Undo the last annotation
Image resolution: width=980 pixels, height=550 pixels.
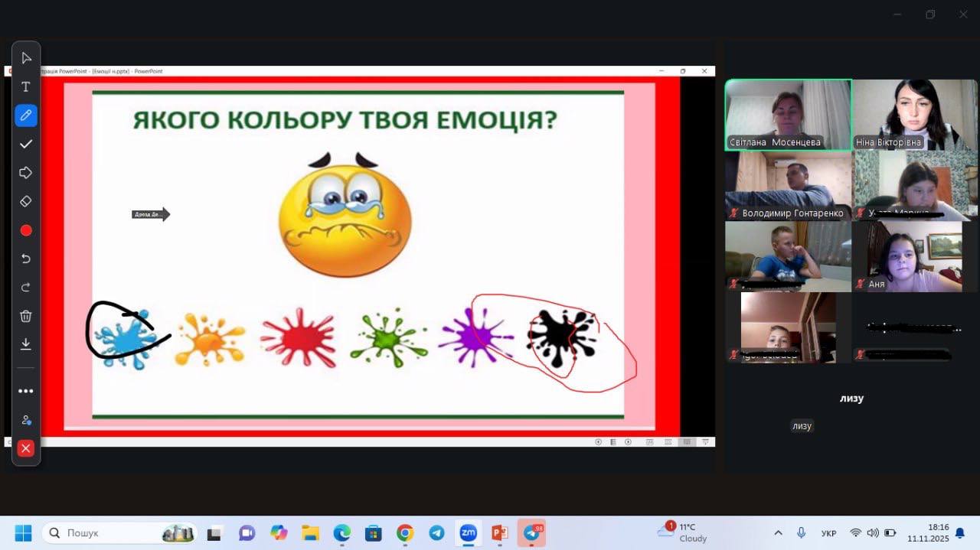(26, 259)
